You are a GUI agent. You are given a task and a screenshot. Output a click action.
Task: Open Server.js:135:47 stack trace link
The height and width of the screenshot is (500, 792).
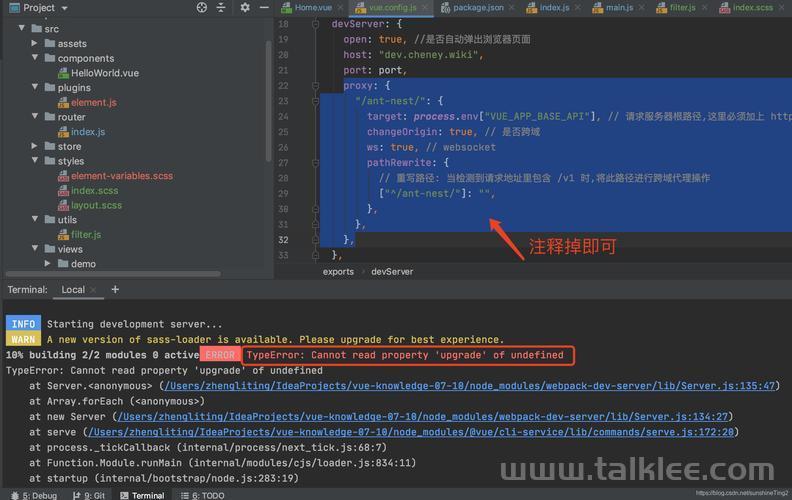pyautogui.click(x=469, y=386)
